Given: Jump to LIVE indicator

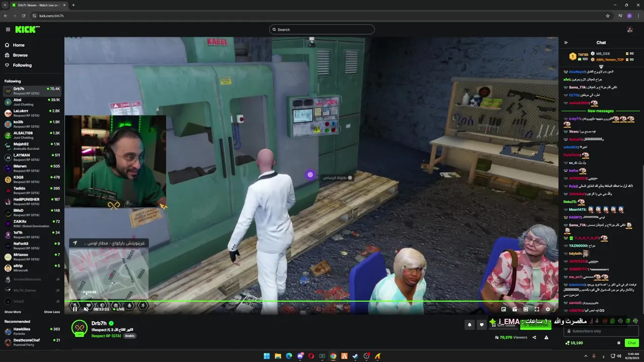Looking at the screenshot, I should (119, 309).
